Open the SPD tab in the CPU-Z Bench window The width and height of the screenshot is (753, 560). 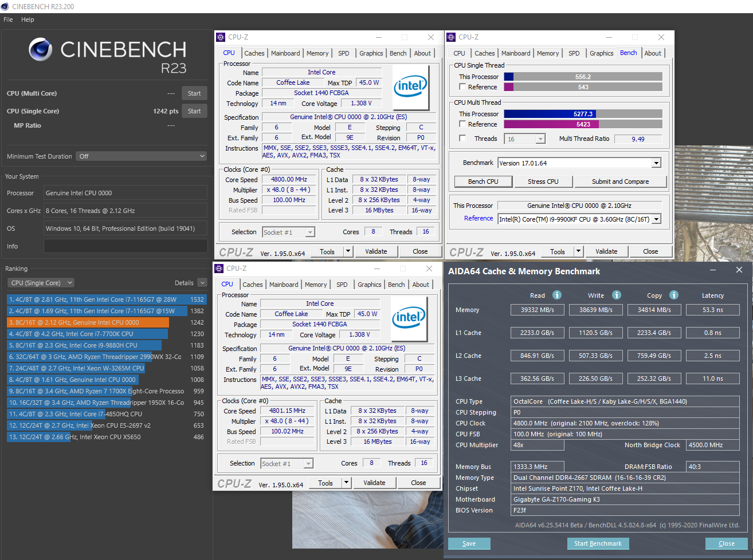click(x=574, y=53)
